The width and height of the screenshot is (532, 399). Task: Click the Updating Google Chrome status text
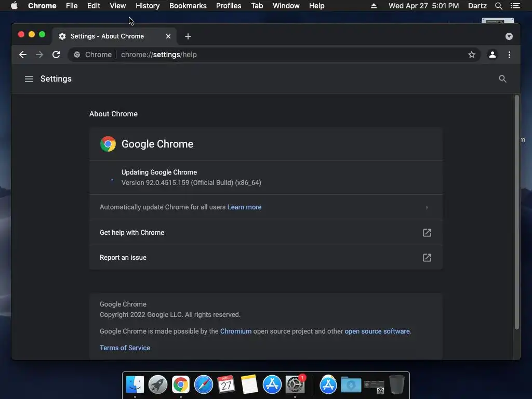(x=159, y=172)
